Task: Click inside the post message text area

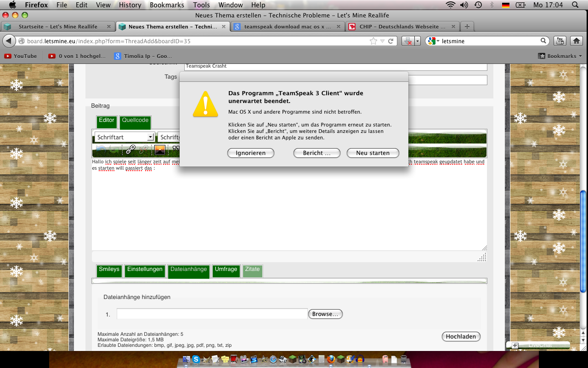Action: point(289,205)
